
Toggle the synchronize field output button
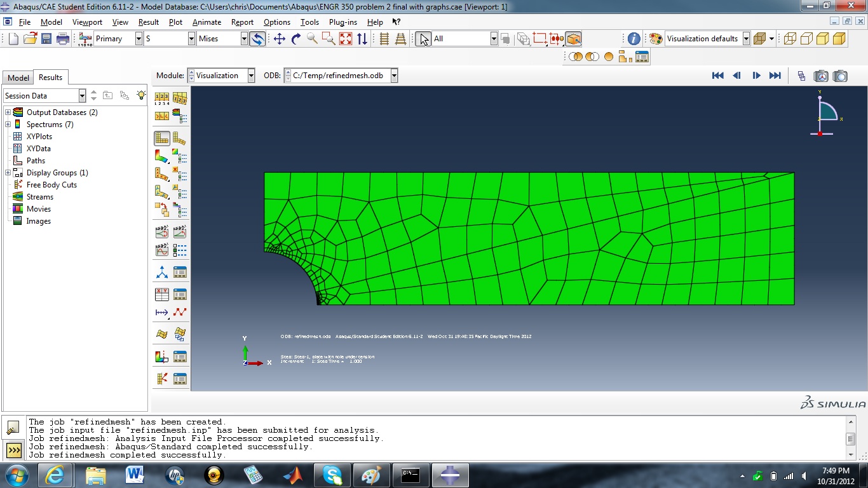[257, 39]
